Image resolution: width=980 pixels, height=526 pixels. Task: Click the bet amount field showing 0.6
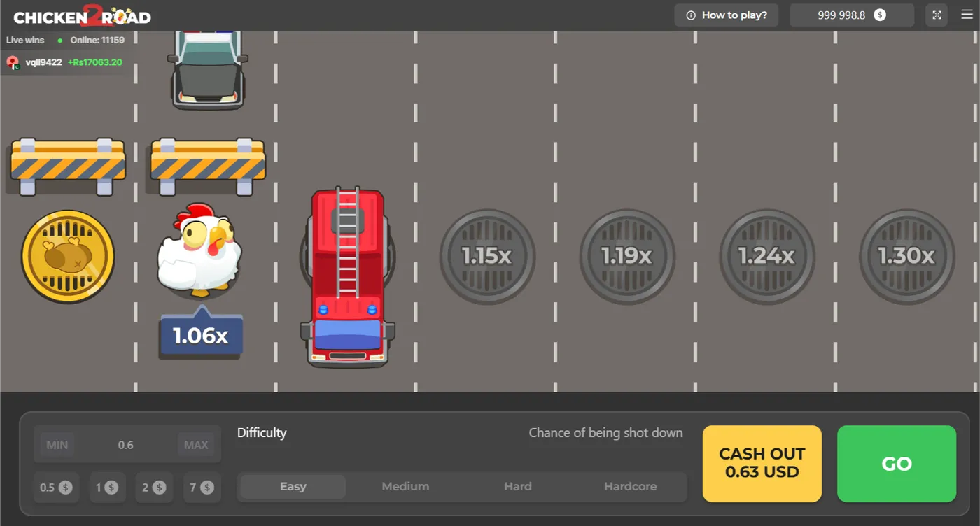coord(126,445)
